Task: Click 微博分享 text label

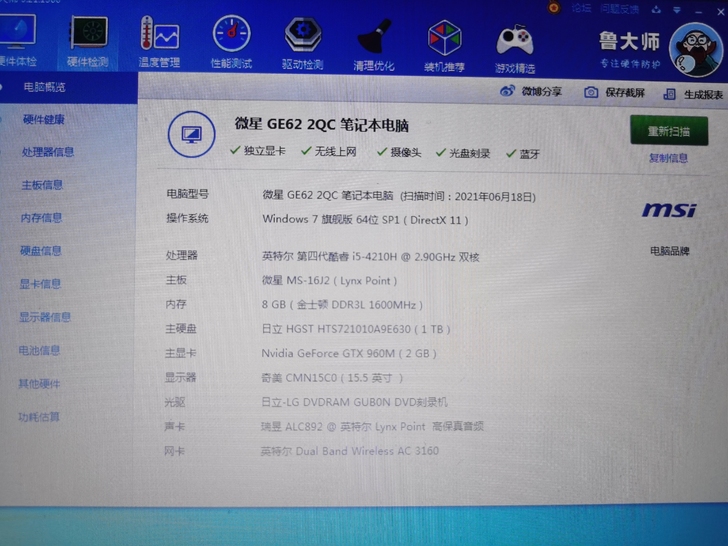Action: coord(541,91)
